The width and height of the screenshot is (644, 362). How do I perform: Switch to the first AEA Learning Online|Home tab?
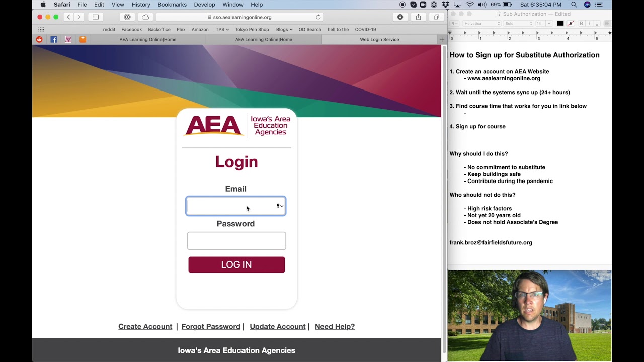pos(148,39)
